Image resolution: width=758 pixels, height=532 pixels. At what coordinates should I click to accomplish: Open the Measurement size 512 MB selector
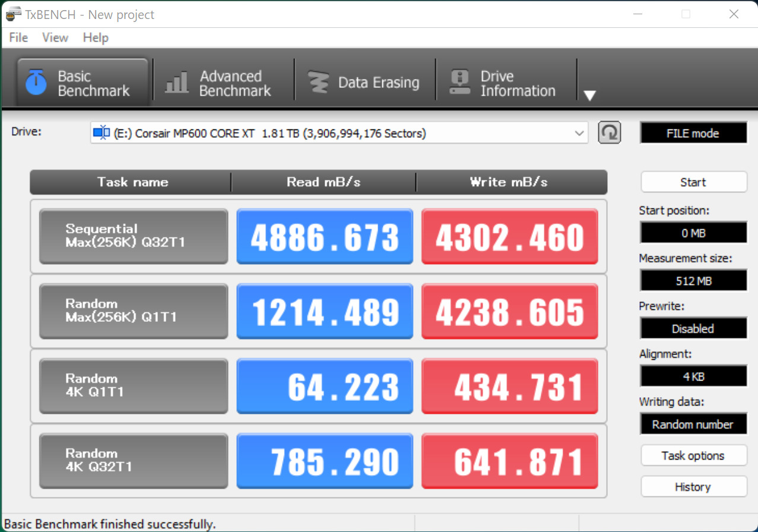tap(693, 281)
